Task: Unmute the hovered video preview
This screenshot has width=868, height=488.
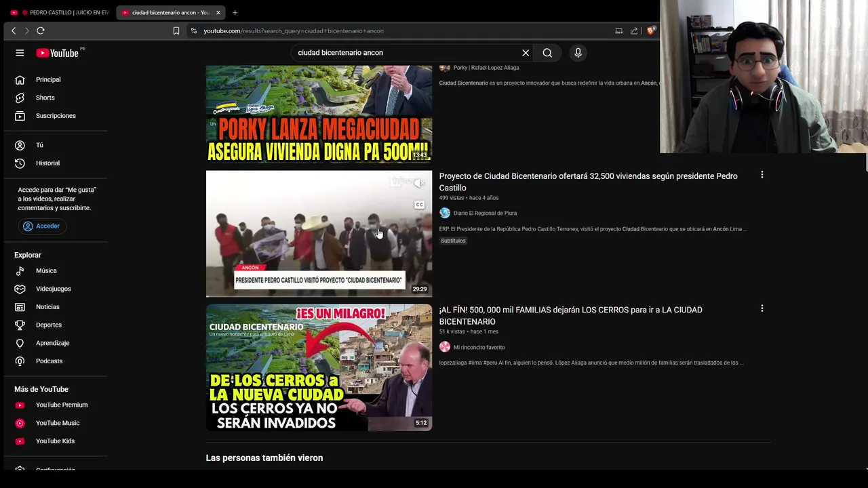Action: 420,182
